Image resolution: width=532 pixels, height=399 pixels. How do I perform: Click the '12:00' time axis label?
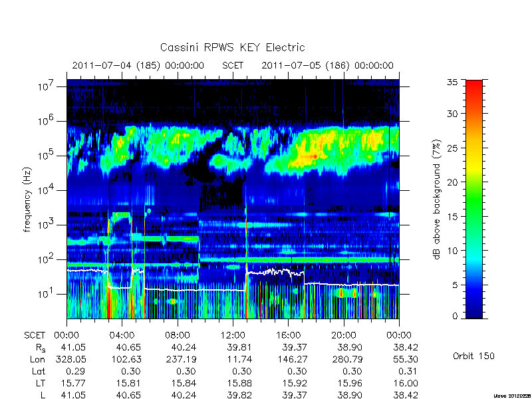click(x=233, y=336)
